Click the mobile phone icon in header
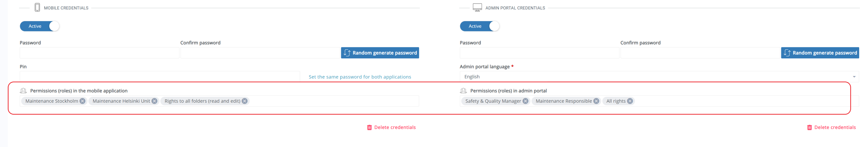 coord(37,7)
